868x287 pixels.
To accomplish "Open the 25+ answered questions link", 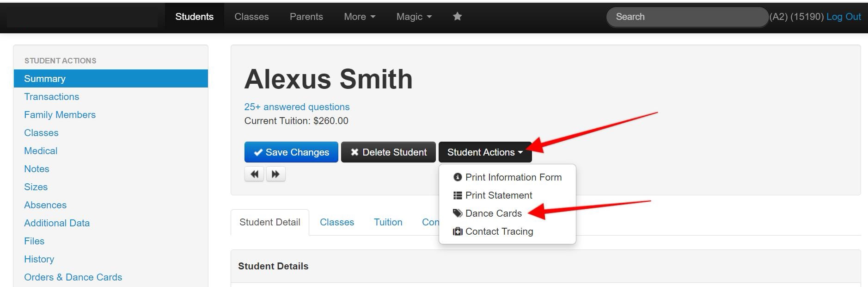I will tap(297, 107).
